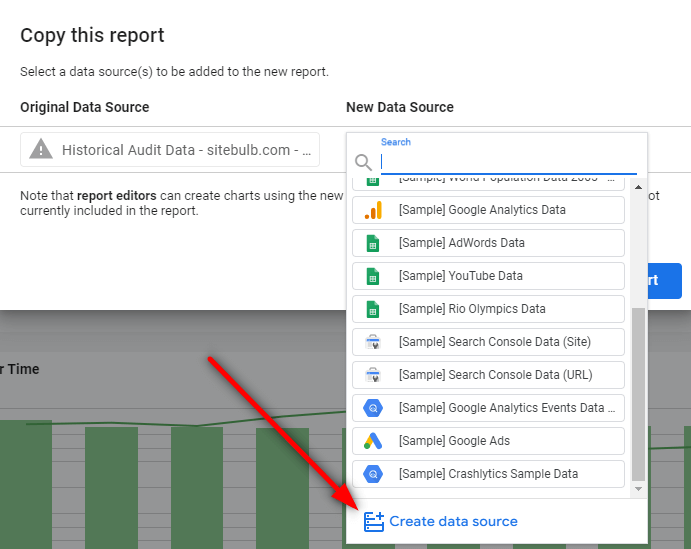Viewport: 691px width, 549px height.
Task: Click the sheets icon beside AdWords Data
Action: (373, 243)
